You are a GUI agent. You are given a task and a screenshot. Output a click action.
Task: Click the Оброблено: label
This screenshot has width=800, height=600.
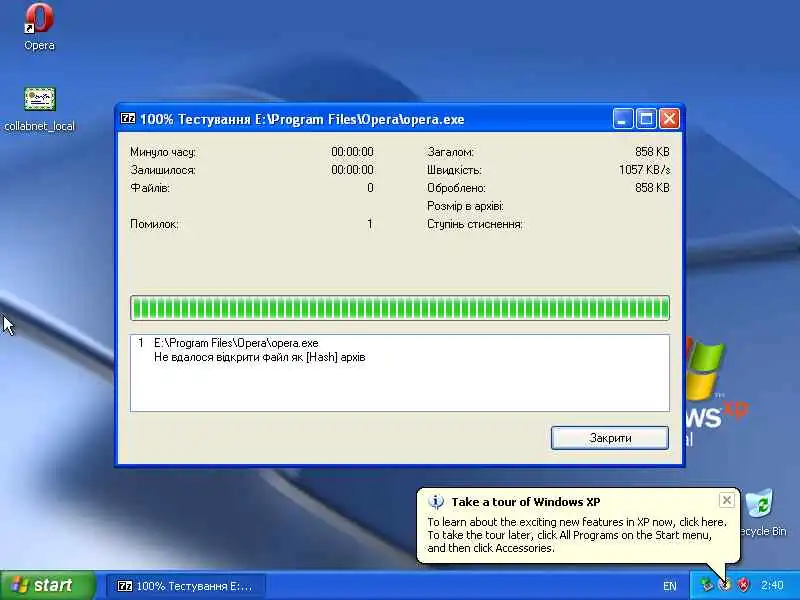pos(457,188)
